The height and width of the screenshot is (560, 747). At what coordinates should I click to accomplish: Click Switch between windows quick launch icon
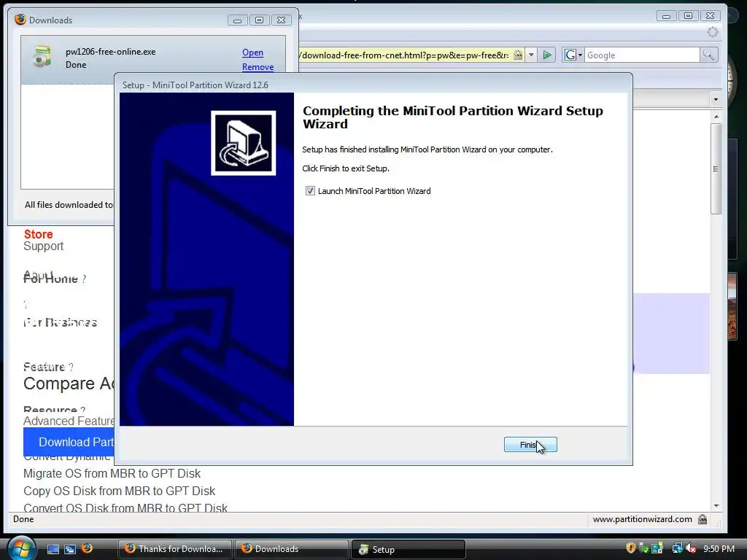click(x=70, y=549)
